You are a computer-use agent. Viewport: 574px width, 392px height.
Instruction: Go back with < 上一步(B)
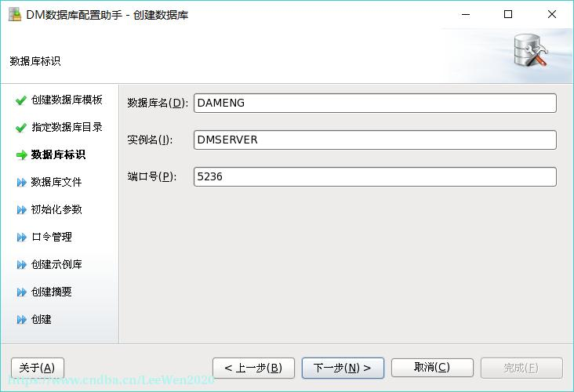click(253, 368)
